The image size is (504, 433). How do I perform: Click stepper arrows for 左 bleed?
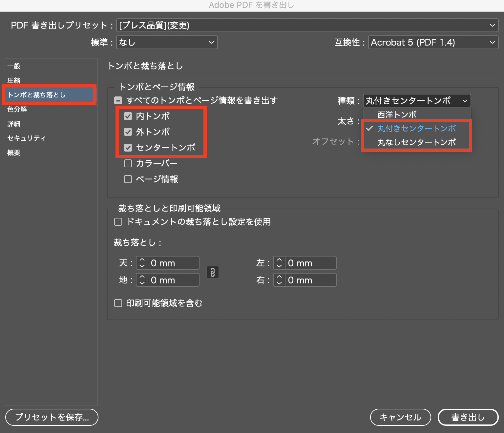tap(279, 263)
